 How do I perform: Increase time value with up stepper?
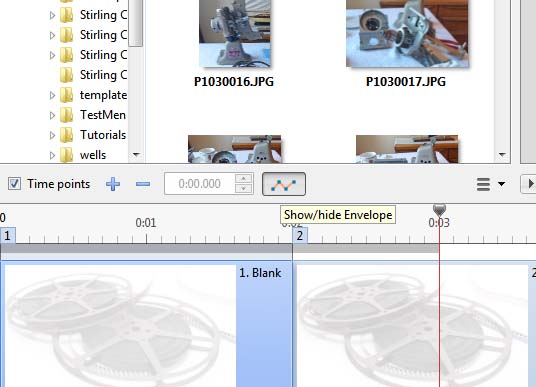tap(243, 178)
